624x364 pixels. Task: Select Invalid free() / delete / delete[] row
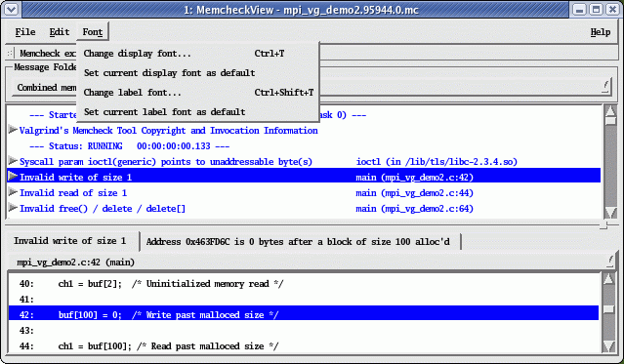pos(304,209)
